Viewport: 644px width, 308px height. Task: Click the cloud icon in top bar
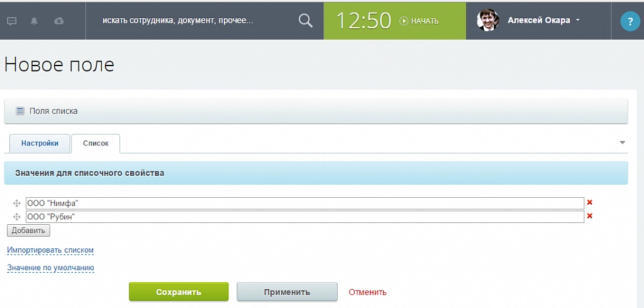(x=58, y=21)
